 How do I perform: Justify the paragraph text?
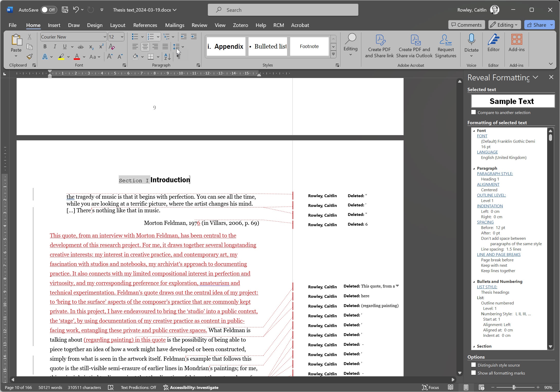coord(165,46)
